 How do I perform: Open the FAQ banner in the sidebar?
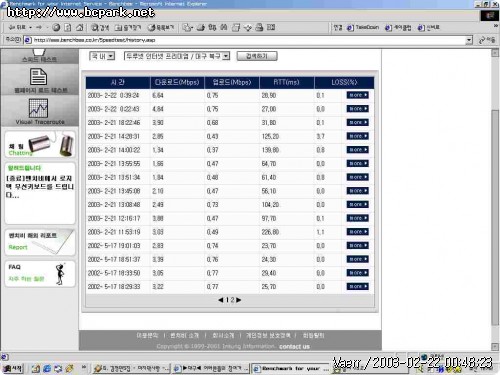point(40,274)
